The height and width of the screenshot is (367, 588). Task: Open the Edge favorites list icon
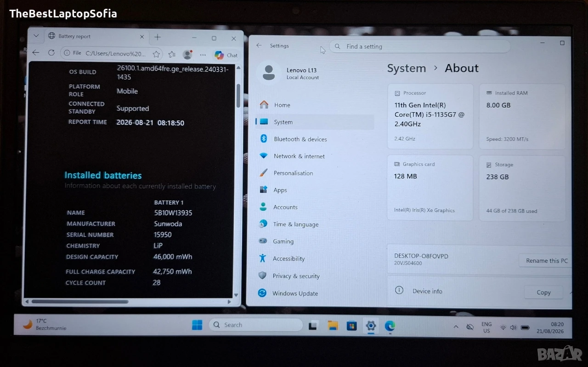coord(172,54)
